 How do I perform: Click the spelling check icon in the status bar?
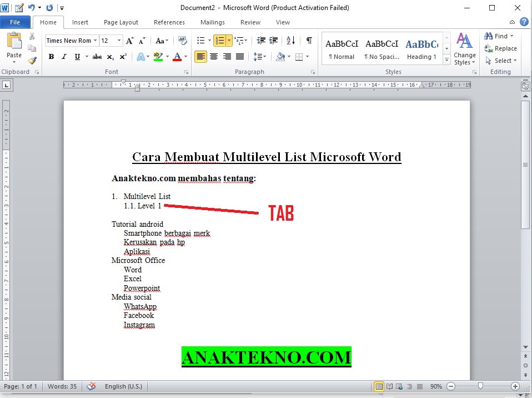pos(91,386)
